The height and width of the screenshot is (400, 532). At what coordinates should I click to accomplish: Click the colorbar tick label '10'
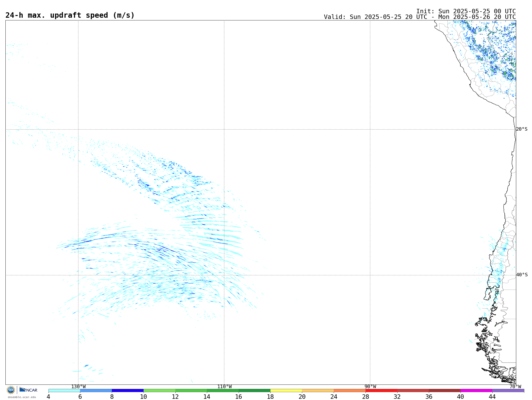tap(144, 397)
